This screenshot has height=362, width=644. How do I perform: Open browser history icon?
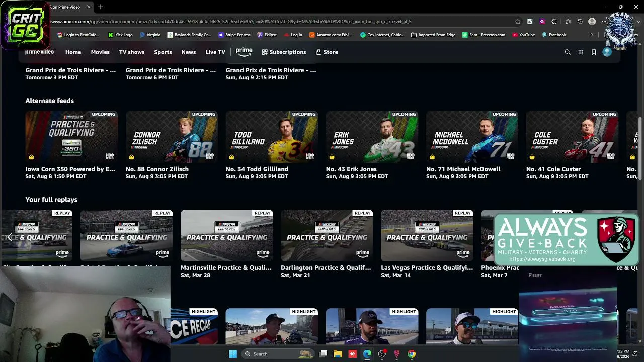point(580,22)
